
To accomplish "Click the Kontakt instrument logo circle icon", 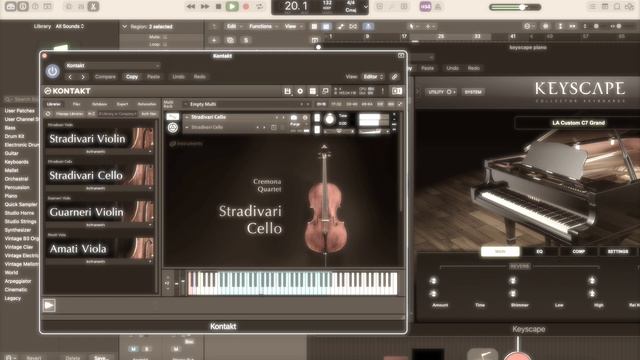I will [173, 128].
